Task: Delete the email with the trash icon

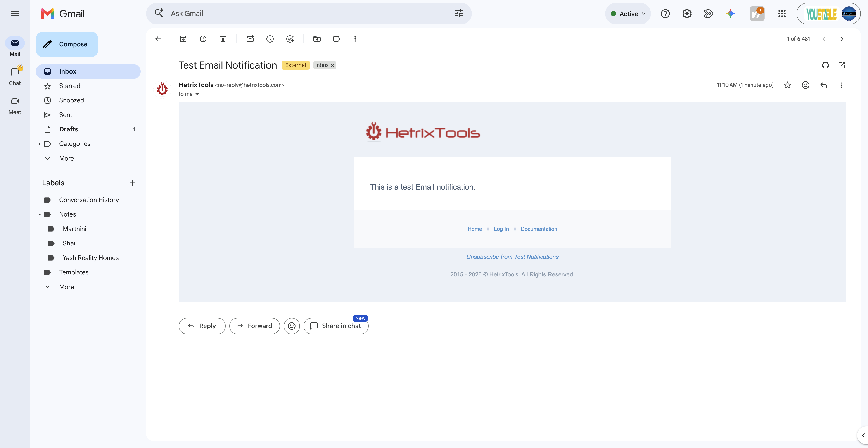Action: click(223, 39)
